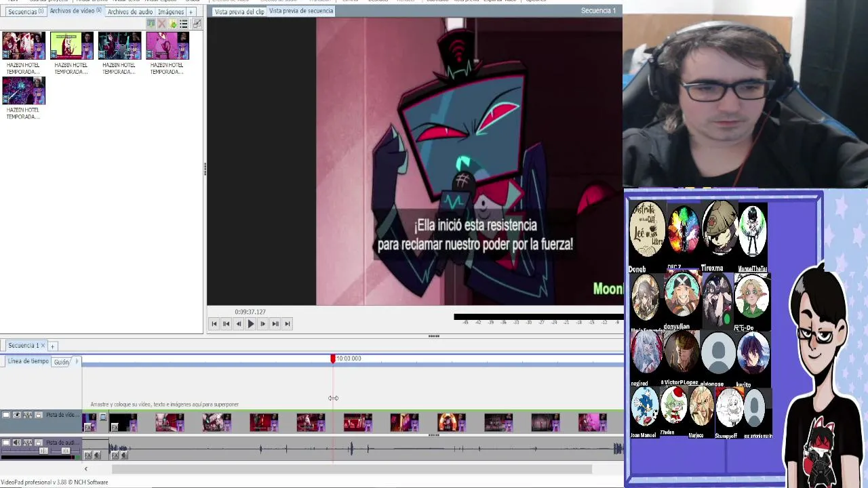This screenshot has height=488, width=868.
Task: Open FX on first audio clip
Action: pyautogui.click(x=87, y=455)
